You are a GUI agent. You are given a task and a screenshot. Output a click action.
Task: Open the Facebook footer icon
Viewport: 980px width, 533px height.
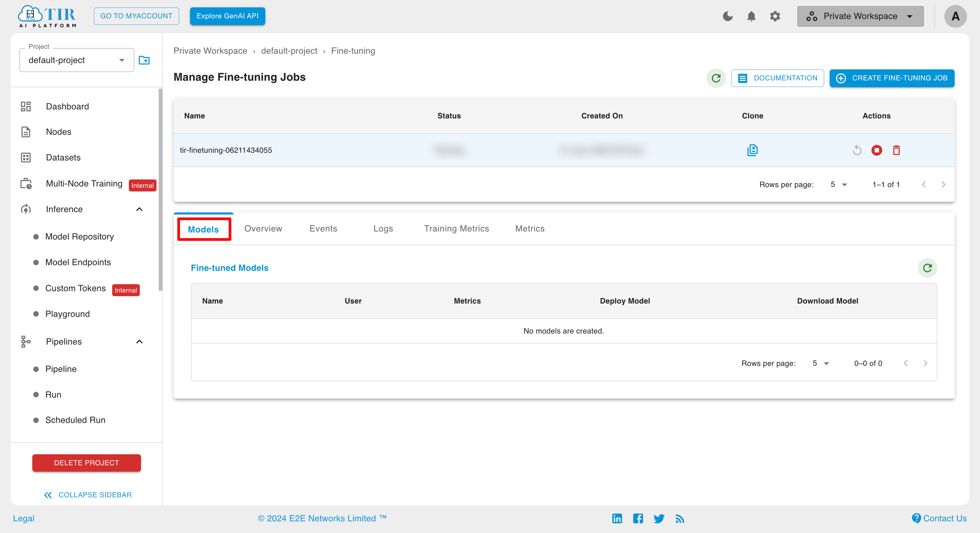[638, 518]
